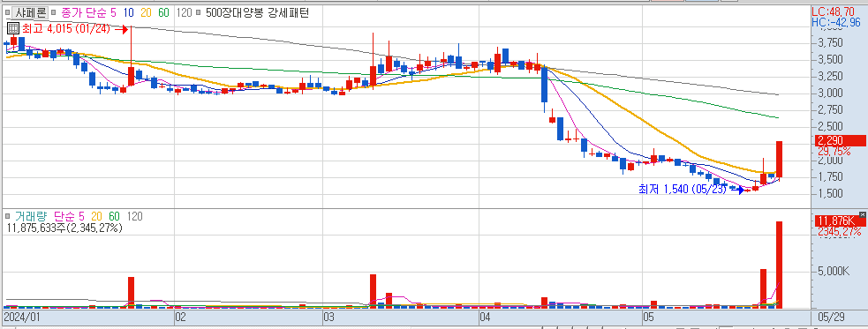Toggle the square marker left of 샤페론

tap(8, 12)
